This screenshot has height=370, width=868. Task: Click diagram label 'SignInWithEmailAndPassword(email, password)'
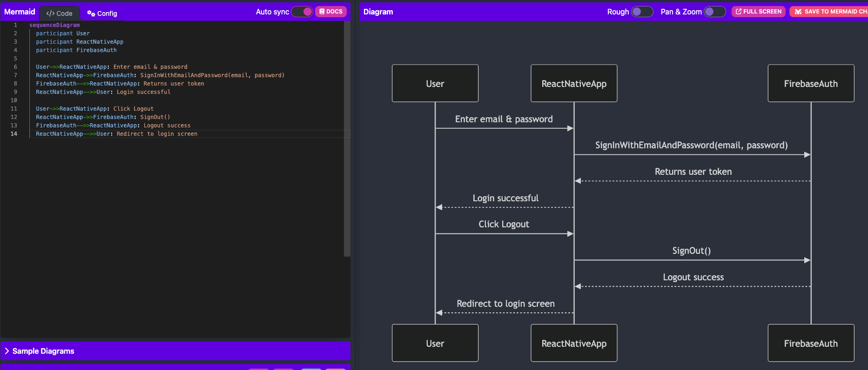691,145
